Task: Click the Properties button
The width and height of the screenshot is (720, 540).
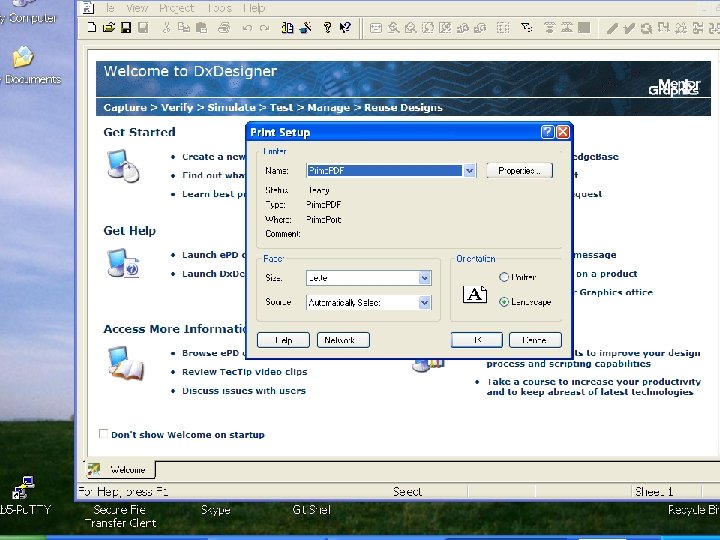Action: pyautogui.click(x=519, y=171)
